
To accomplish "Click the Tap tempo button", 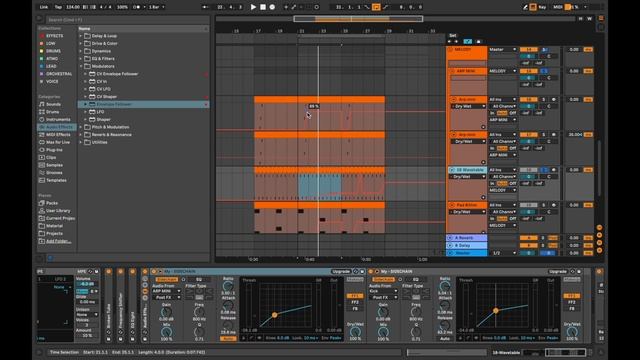I will coord(58,7).
